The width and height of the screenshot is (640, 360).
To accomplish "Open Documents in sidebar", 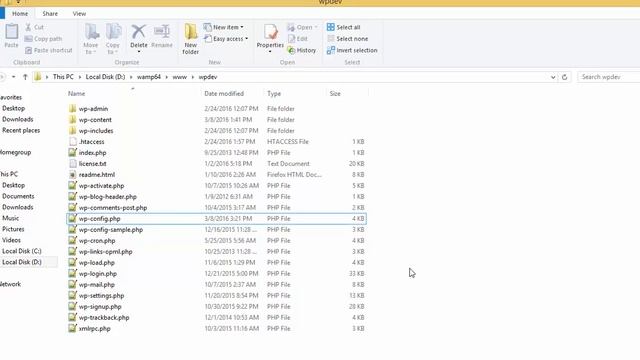I will [18, 196].
